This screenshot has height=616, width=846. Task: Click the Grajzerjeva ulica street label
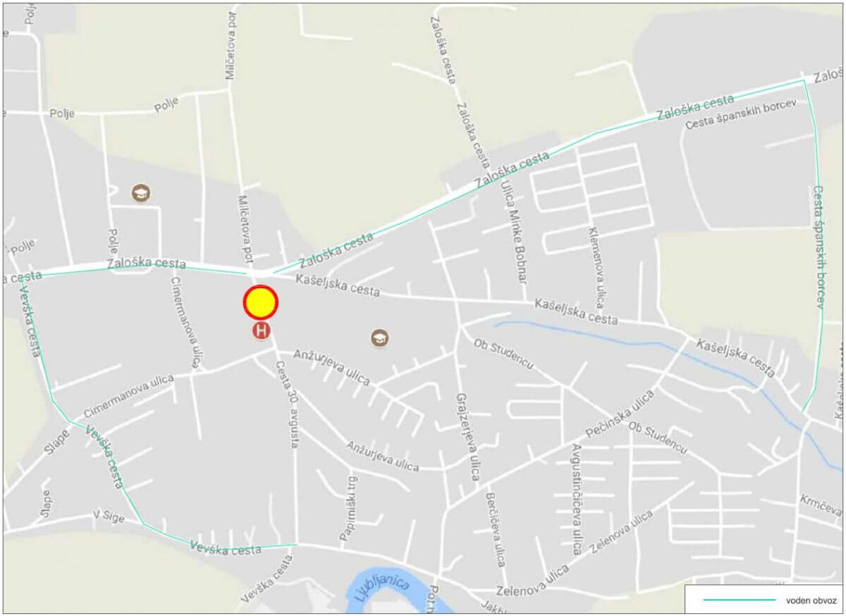coord(468,437)
